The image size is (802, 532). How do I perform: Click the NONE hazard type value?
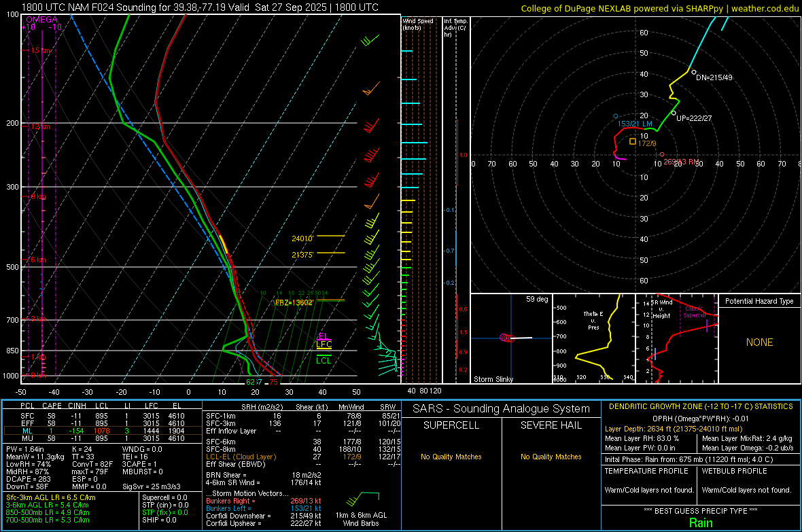[759, 342]
